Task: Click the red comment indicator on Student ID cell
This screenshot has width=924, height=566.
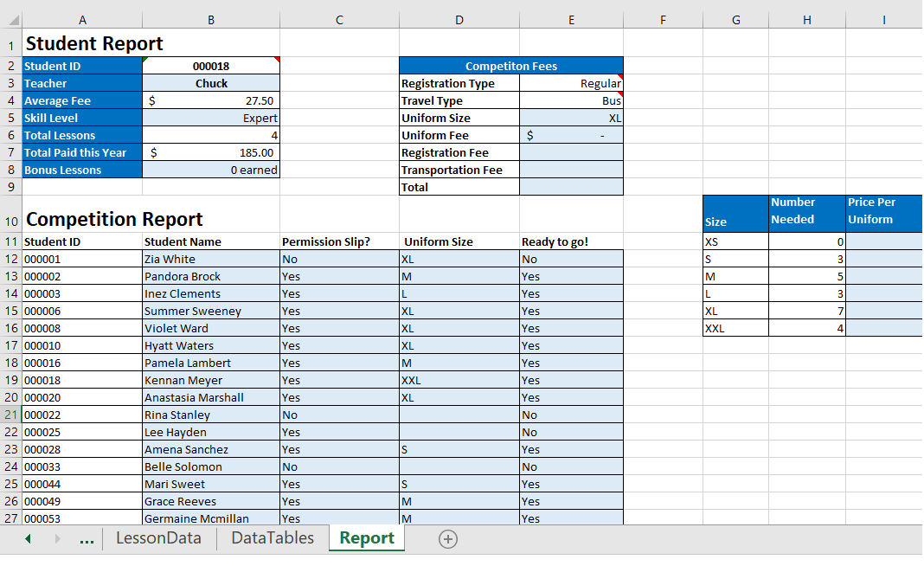Action: 275,59
